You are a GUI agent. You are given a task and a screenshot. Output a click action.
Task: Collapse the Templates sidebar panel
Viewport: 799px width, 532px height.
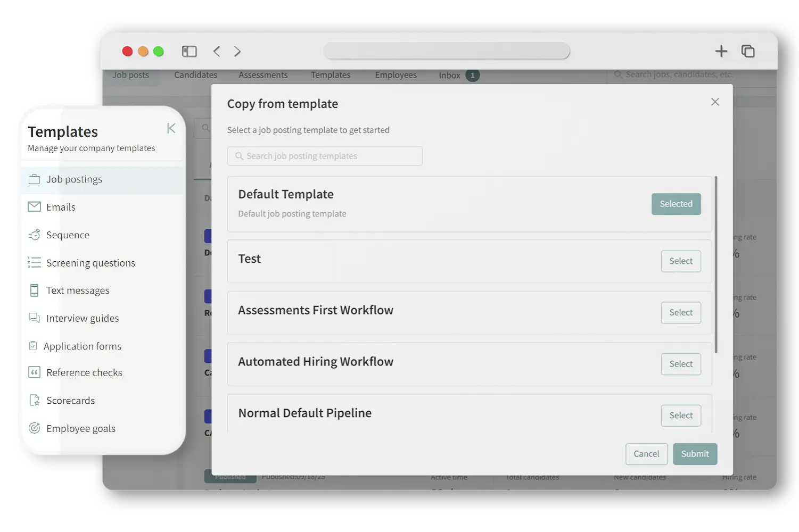(171, 128)
